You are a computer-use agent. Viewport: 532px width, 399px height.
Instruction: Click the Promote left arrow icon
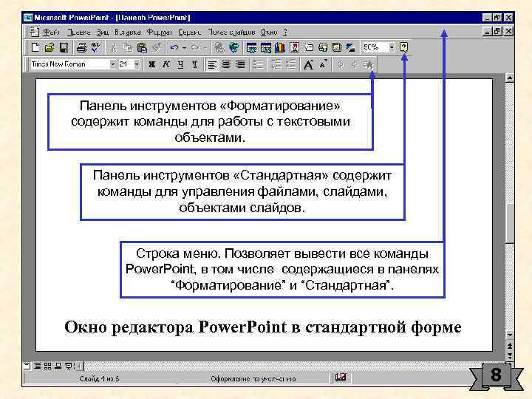[x=341, y=64]
